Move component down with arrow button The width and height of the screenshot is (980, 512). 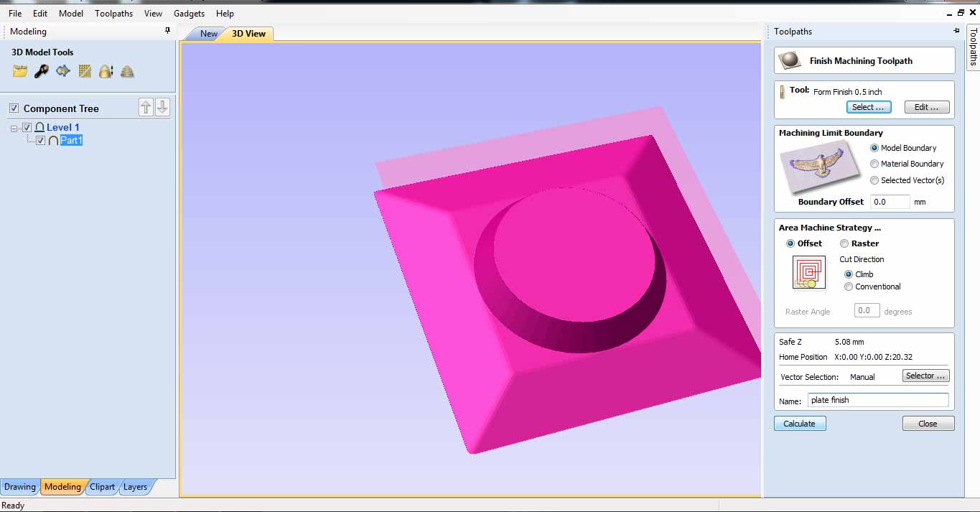tap(163, 108)
